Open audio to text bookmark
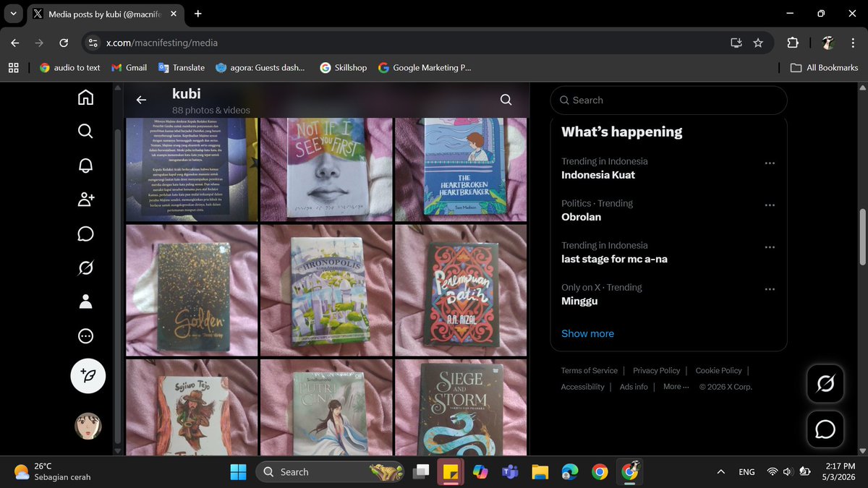This screenshot has height=488, width=868. click(69, 67)
